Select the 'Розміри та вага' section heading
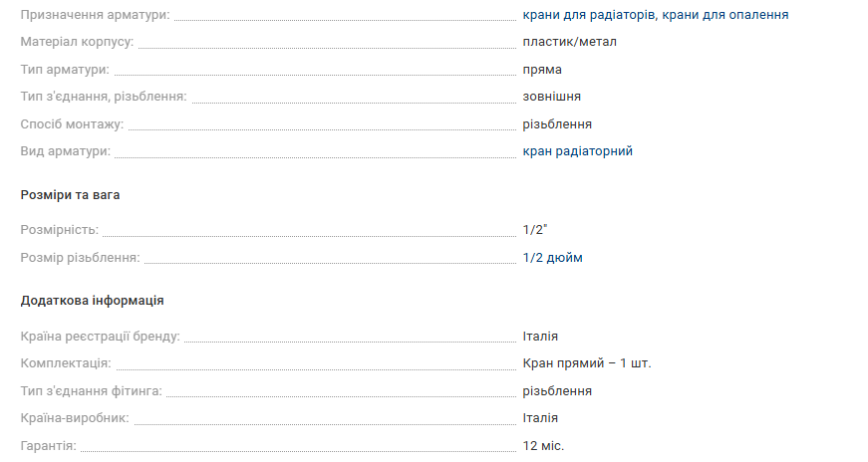 pos(71,195)
